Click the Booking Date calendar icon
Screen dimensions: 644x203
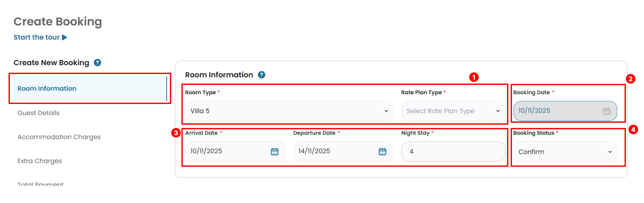tap(606, 111)
